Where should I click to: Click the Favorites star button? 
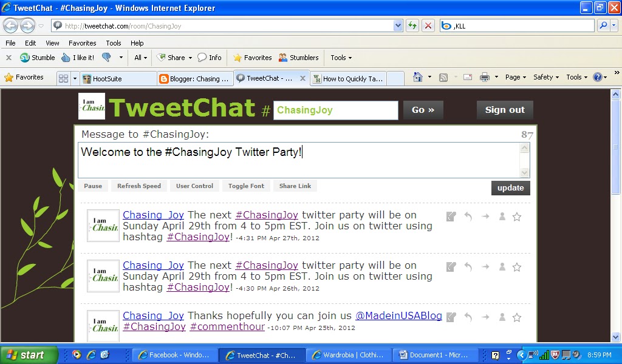(24, 77)
